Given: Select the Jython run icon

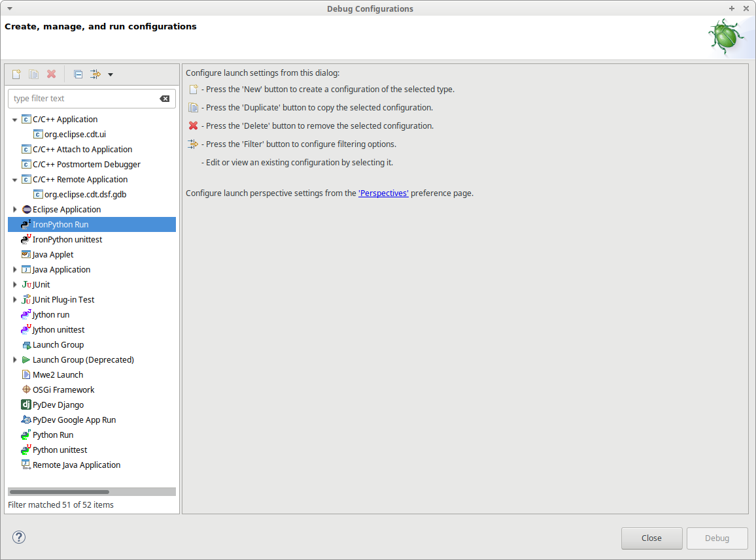Looking at the screenshot, I should pyautogui.click(x=26, y=314).
